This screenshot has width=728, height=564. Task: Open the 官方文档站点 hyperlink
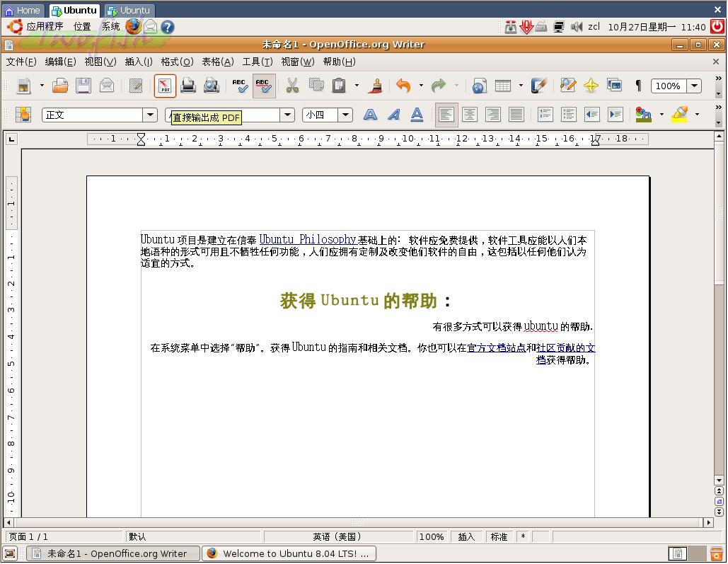[x=497, y=348]
